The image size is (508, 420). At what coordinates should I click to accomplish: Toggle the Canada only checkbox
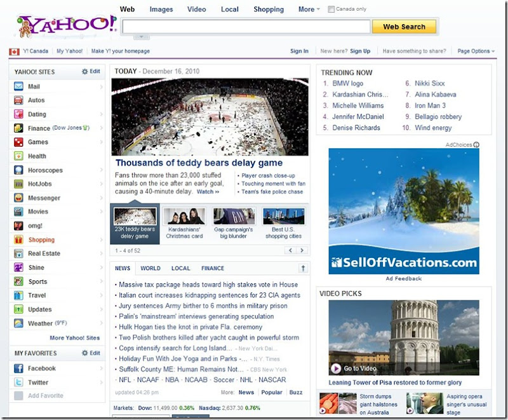pos(331,9)
